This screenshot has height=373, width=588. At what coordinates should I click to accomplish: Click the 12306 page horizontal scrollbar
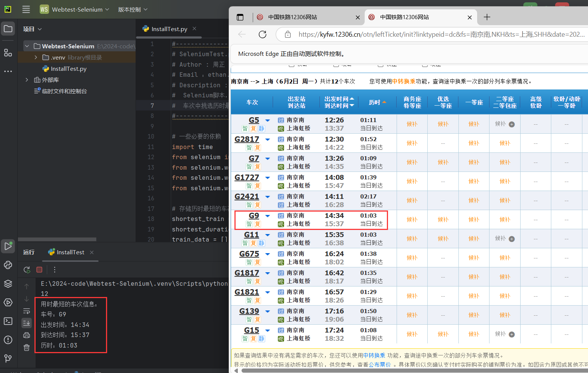tap(415, 371)
